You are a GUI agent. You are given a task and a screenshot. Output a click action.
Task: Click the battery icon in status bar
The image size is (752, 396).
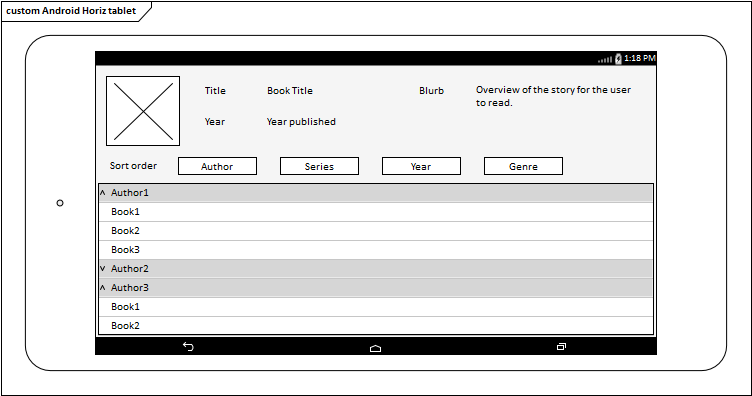618,58
